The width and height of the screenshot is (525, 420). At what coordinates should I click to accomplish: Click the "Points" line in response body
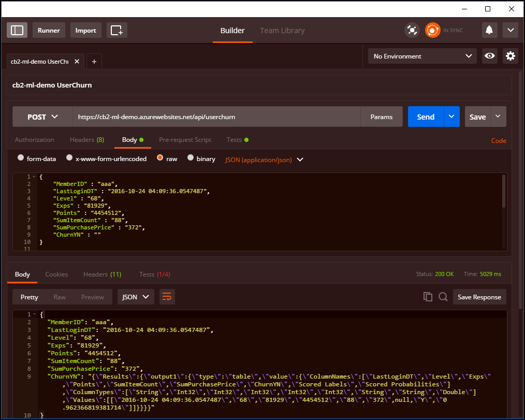click(x=84, y=353)
